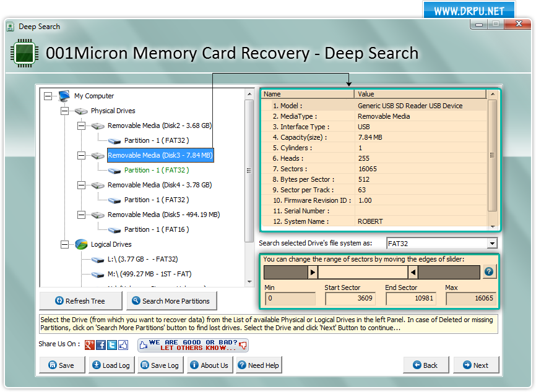Screen dimensions: 536x392
Task: Click drive tree scrollbar up arrow
Action: 249,94
